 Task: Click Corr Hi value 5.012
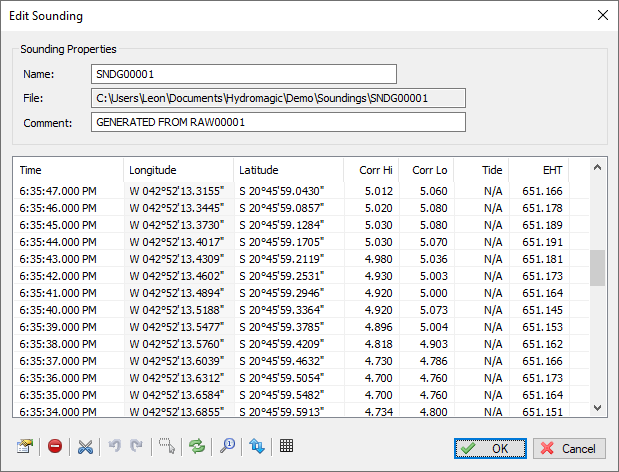click(x=379, y=191)
